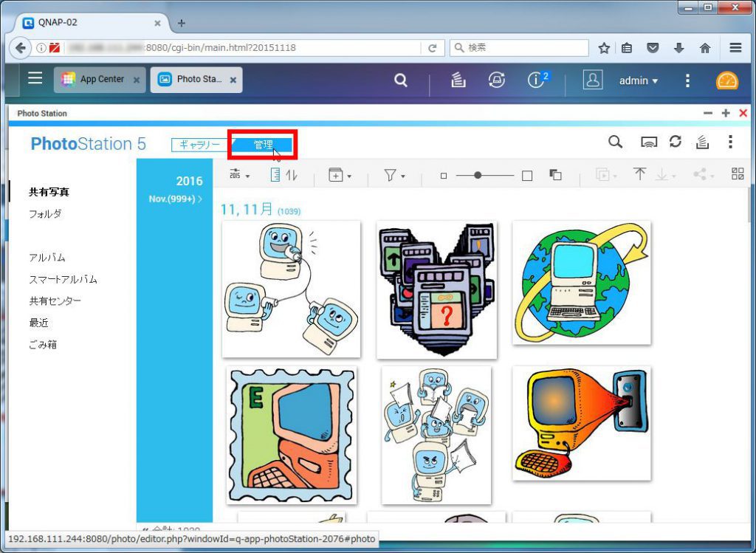The image size is (756, 553).
Task: Open thumbnail of heart-shaped stacked windows
Action: 437,289
